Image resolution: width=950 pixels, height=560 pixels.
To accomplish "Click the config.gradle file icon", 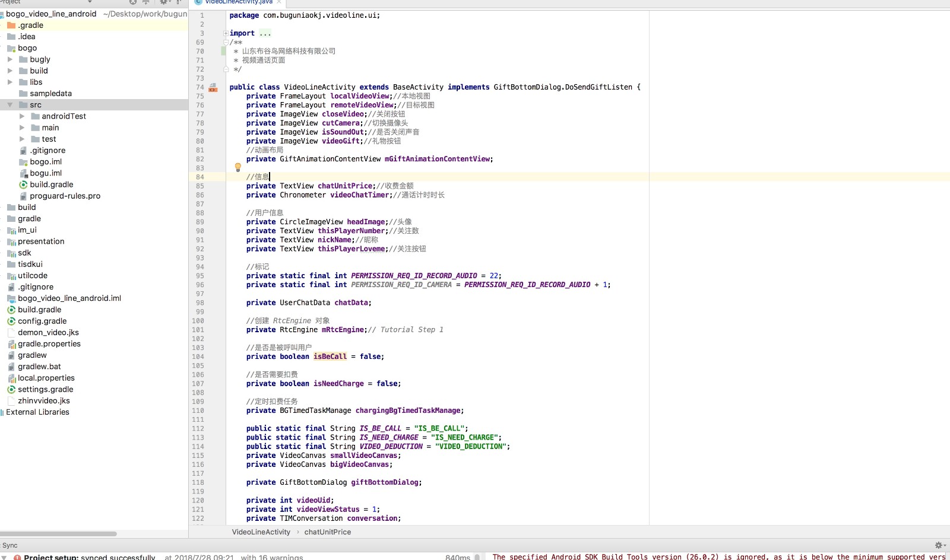I will click(x=11, y=321).
